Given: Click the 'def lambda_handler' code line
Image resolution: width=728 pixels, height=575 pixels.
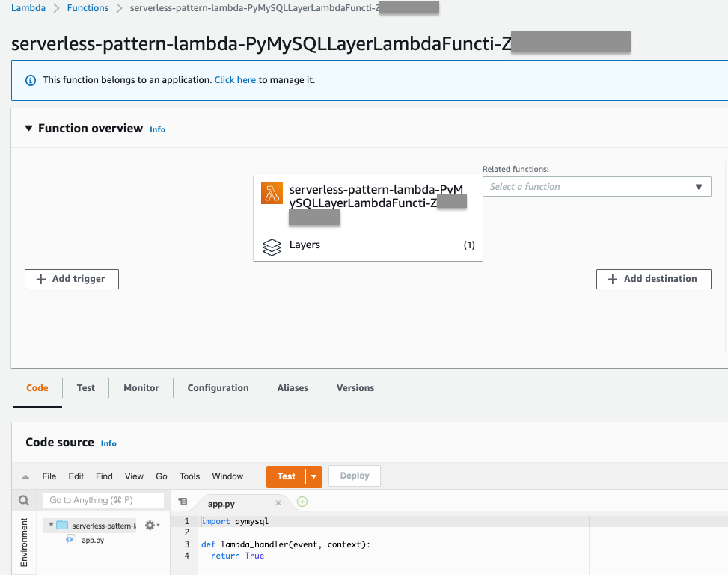Looking at the screenshot, I should 286,544.
